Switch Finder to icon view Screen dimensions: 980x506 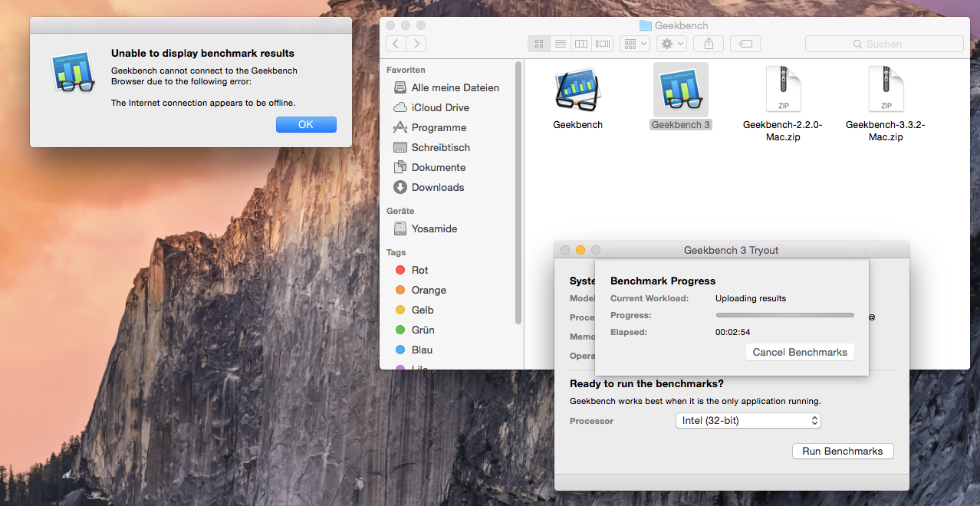coord(538,44)
